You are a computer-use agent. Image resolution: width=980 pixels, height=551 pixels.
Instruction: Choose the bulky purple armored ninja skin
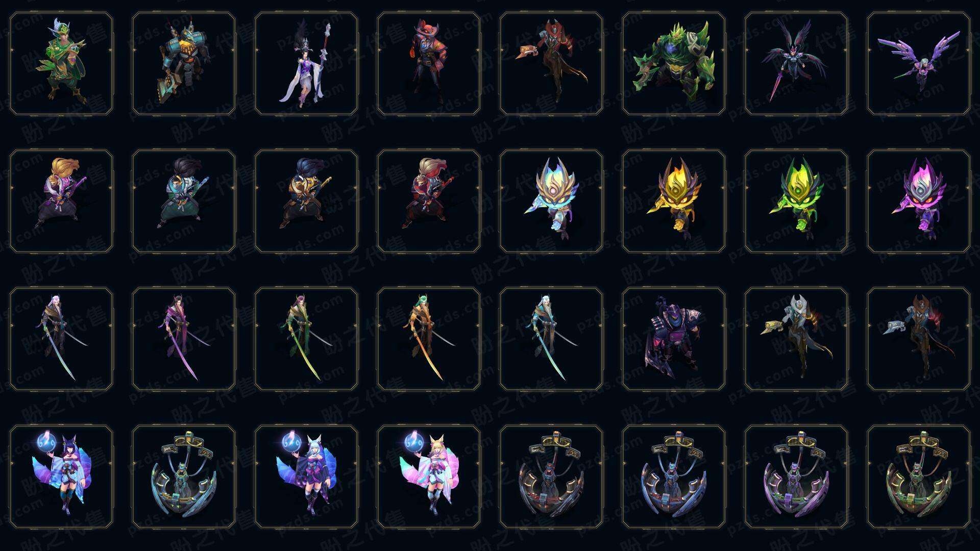674,339
